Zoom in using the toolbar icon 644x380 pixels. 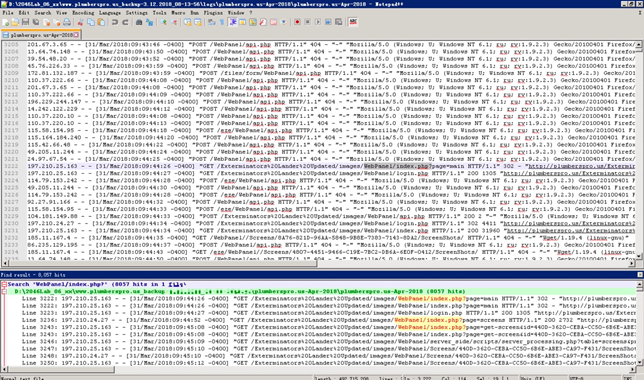click(x=163, y=22)
